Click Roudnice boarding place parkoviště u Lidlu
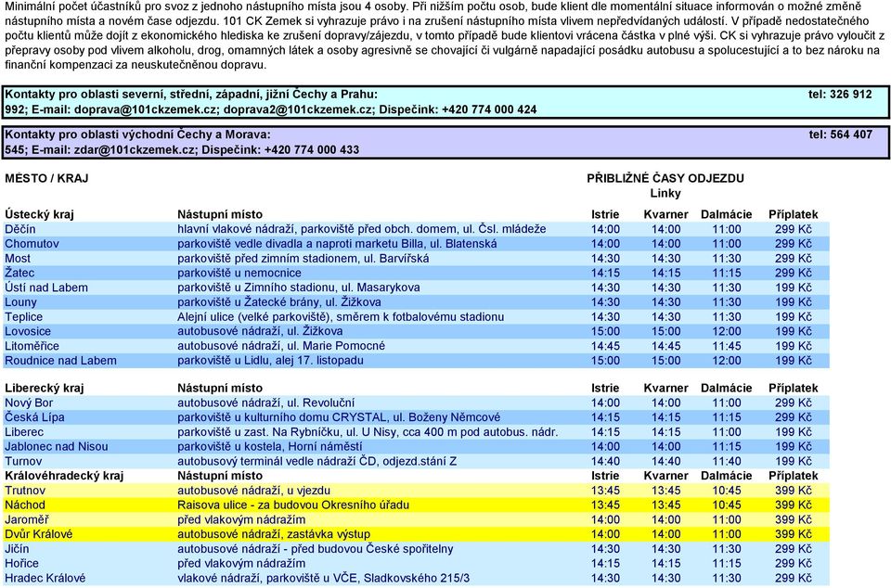 tap(270, 361)
